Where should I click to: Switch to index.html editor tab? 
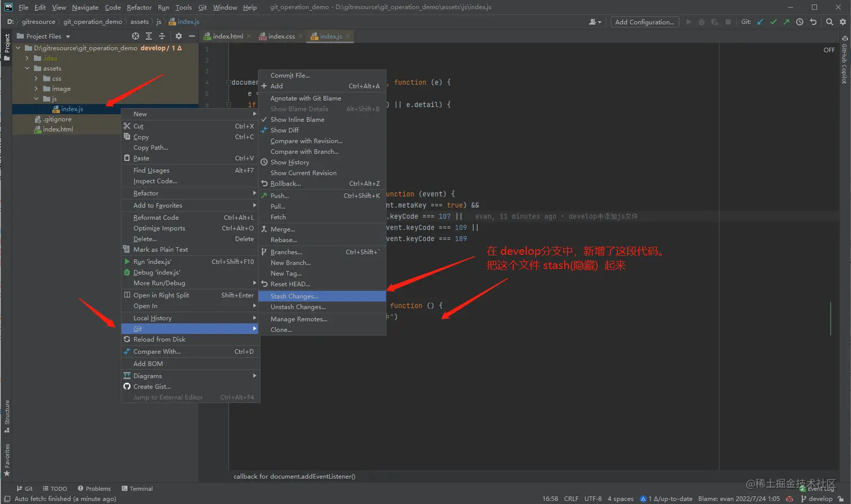228,36
